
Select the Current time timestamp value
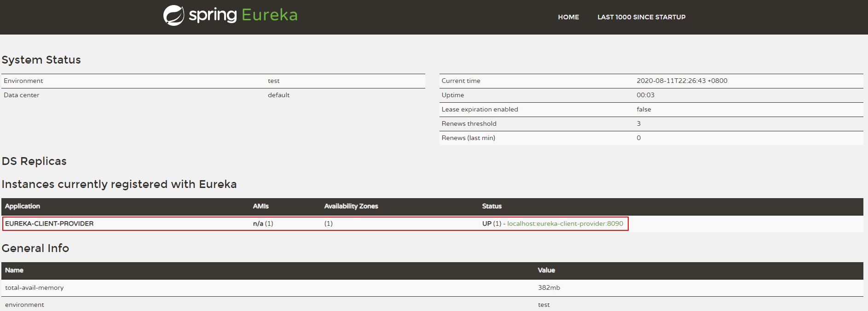point(682,81)
